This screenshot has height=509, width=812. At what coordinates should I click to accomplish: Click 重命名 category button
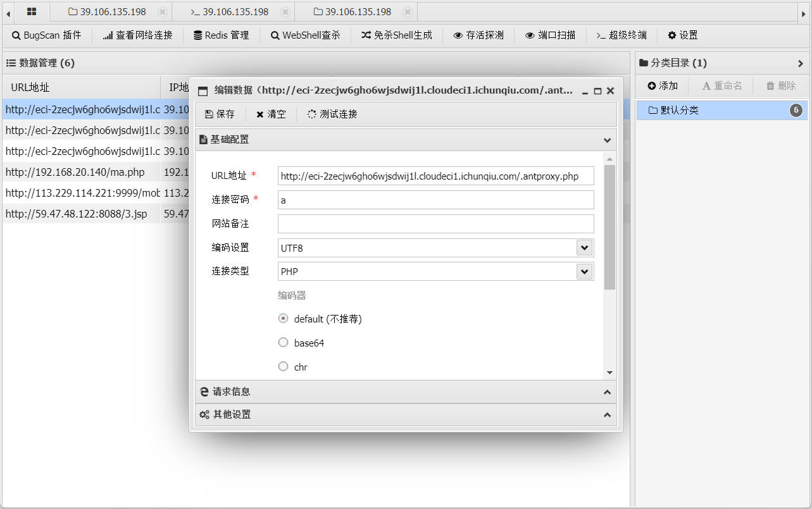pos(722,86)
